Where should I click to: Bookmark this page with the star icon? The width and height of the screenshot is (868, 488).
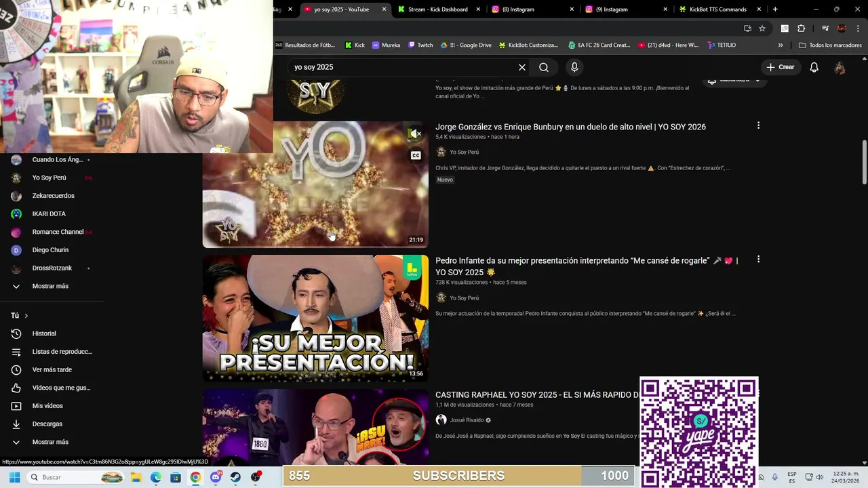(x=762, y=28)
